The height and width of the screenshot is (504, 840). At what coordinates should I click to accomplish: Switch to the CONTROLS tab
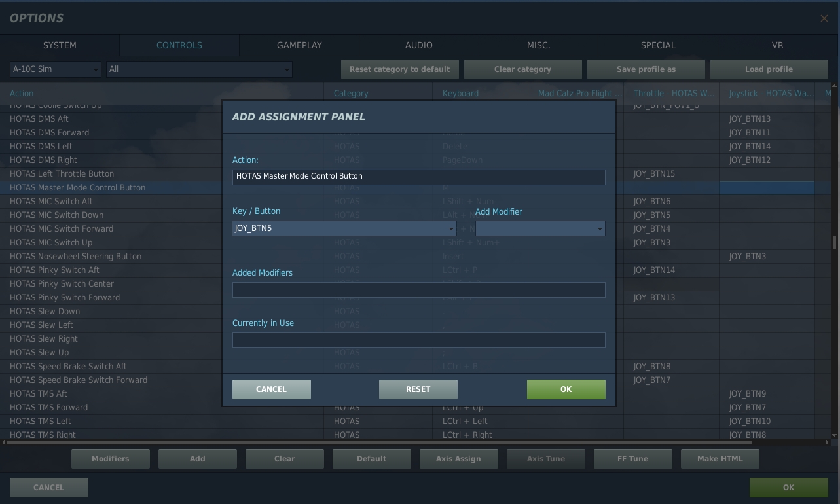point(179,45)
